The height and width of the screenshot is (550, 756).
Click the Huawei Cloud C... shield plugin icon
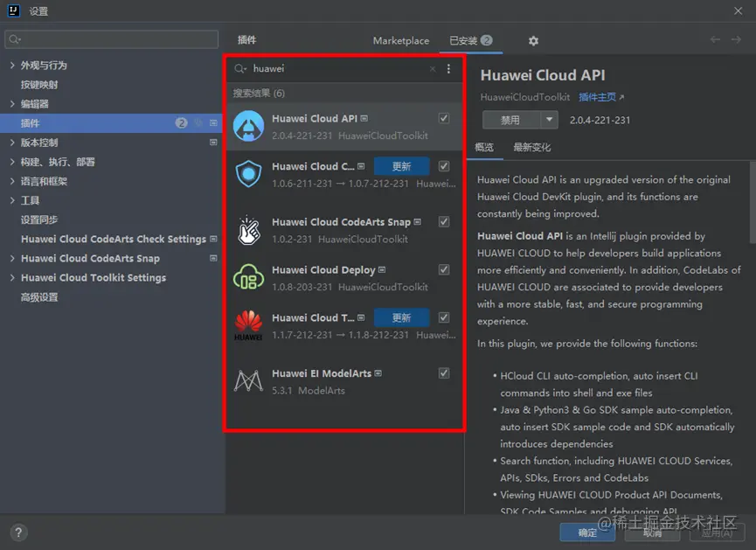tap(248, 174)
